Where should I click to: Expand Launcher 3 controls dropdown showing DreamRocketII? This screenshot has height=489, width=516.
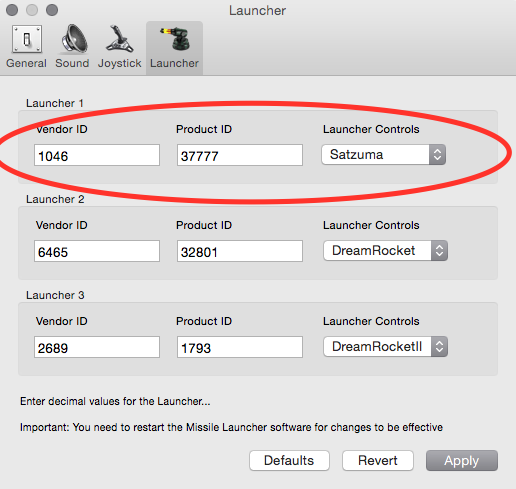(385, 347)
